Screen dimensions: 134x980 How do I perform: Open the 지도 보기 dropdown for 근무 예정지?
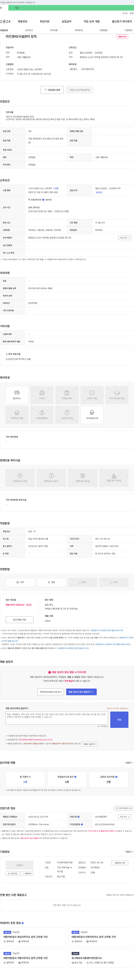point(125,238)
